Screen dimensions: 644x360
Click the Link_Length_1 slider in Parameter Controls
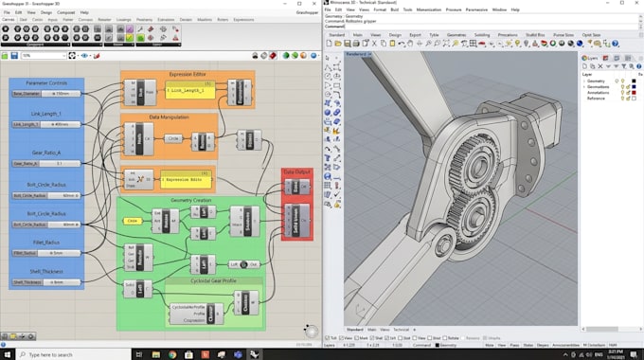pyautogui.click(x=46, y=124)
